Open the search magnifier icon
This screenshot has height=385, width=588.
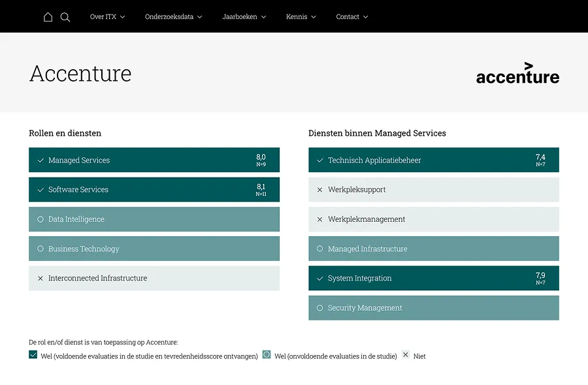[x=65, y=17]
